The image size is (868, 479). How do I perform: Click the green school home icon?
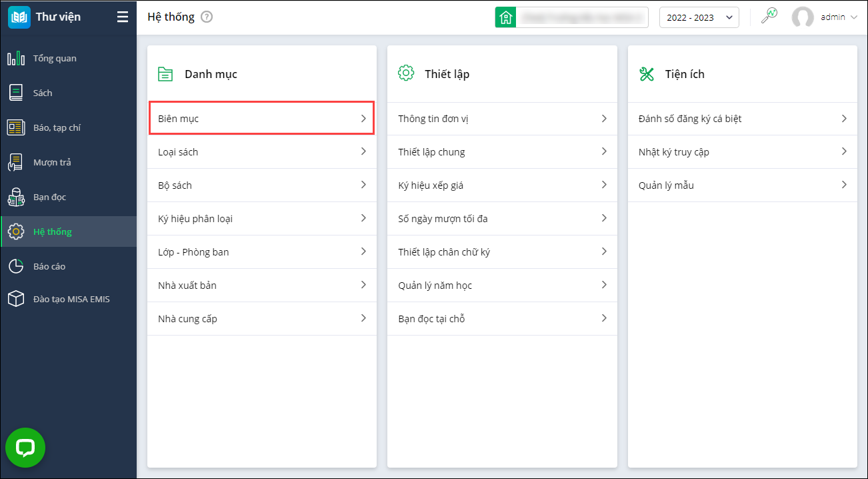tap(505, 17)
